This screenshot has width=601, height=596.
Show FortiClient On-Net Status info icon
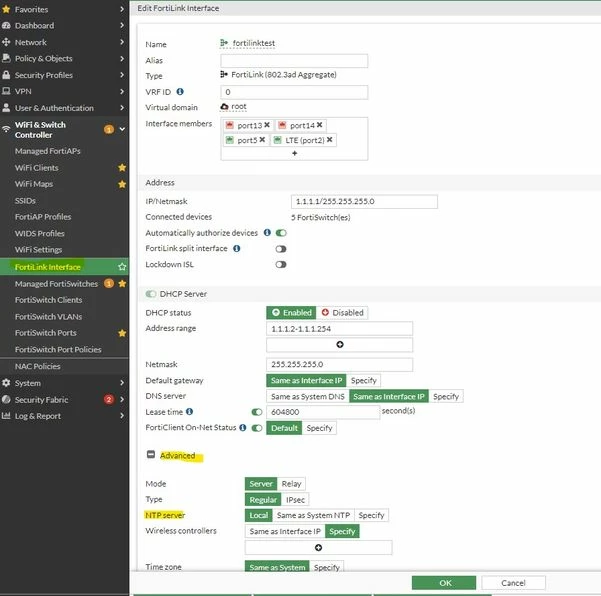[243, 427]
